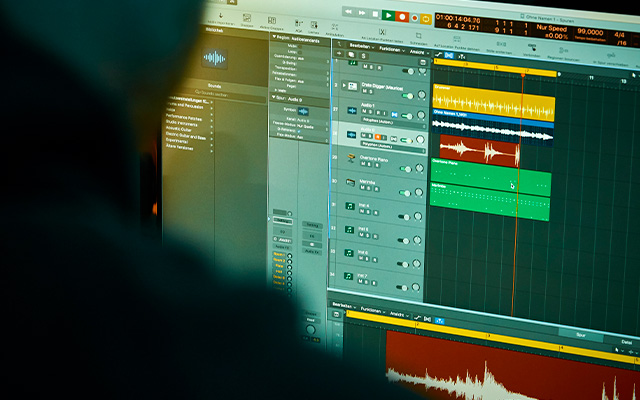Toggle the yellow Cycle mode button
The width and height of the screenshot is (640, 400).
coord(426,19)
